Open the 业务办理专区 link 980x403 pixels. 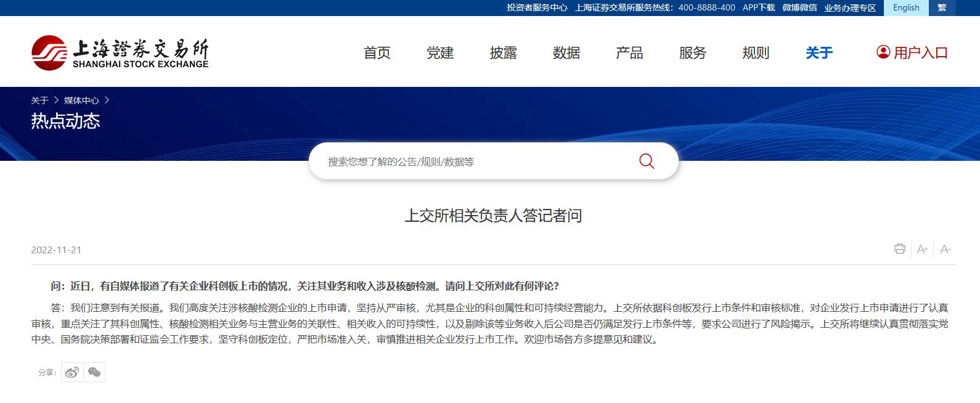pos(850,7)
